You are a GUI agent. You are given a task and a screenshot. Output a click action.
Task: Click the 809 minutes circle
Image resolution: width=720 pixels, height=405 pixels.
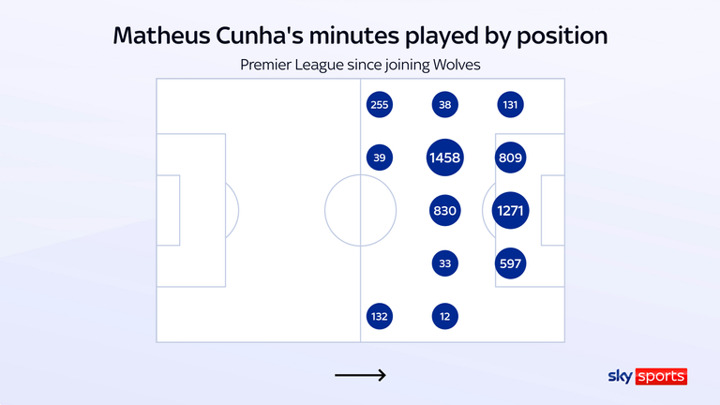click(510, 158)
